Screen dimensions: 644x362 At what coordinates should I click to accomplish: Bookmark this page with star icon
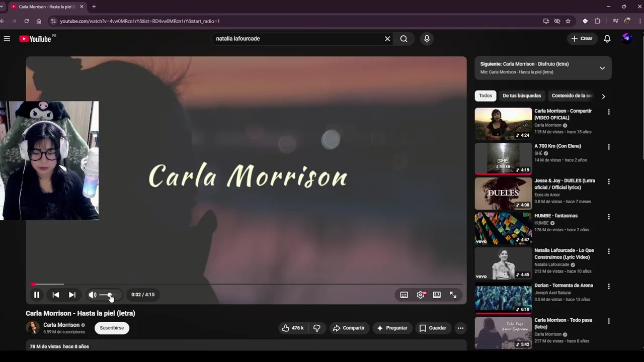(568, 21)
